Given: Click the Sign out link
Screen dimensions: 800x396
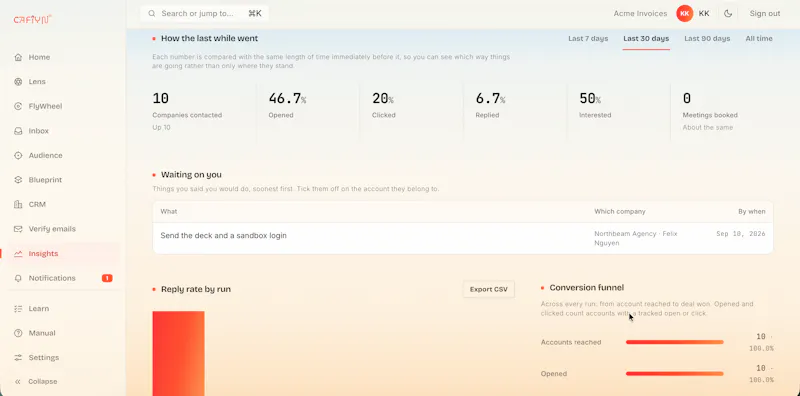Looking at the screenshot, I should (x=765, y=14).
